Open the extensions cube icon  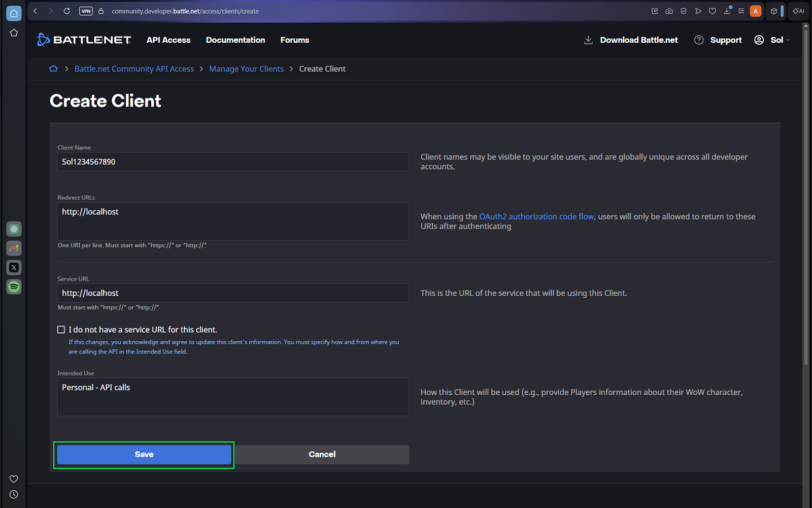(x=774, y=11)
